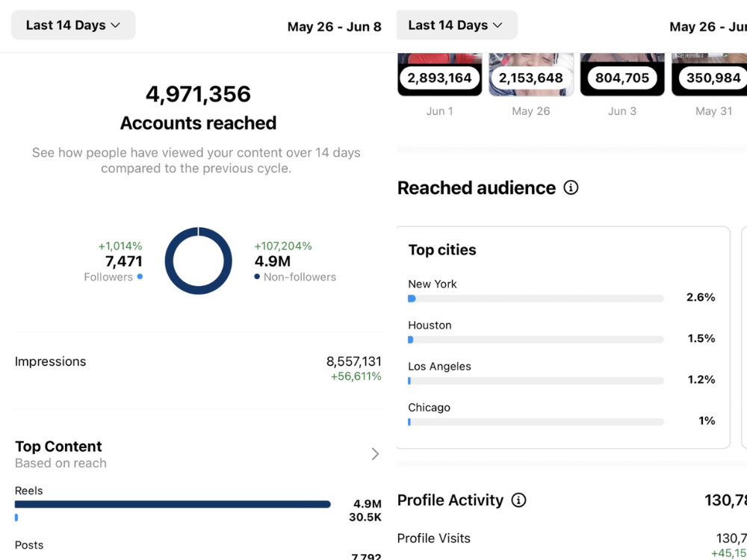
Task: Open the right Last 14 Days dropdown
Action: point(456,25)
